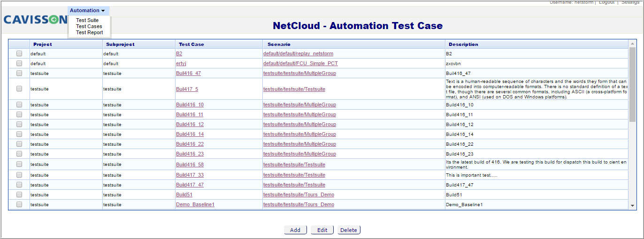644x239 pixels.
Task: Enable the checkbox for Build416_12
Action: pyautogui.click(x=19, y=124)
